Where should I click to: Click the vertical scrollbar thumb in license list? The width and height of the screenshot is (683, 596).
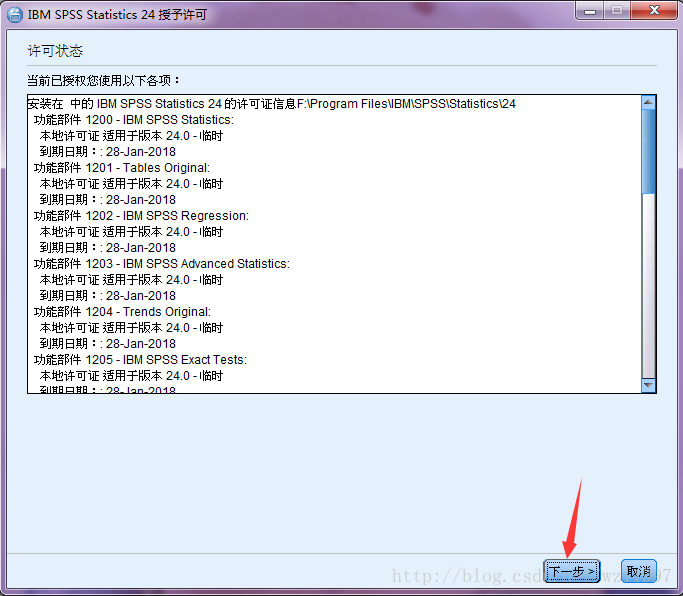[648, 152]
